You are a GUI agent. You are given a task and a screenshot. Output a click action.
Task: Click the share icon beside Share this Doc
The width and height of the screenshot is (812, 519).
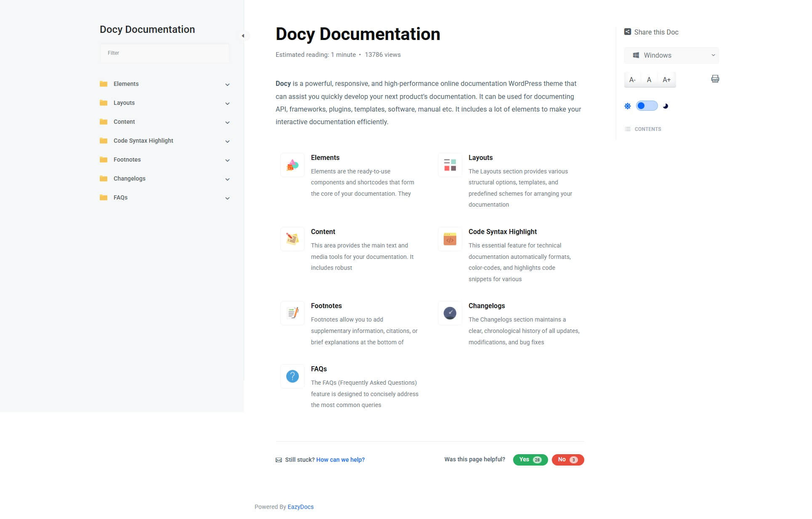627,32
